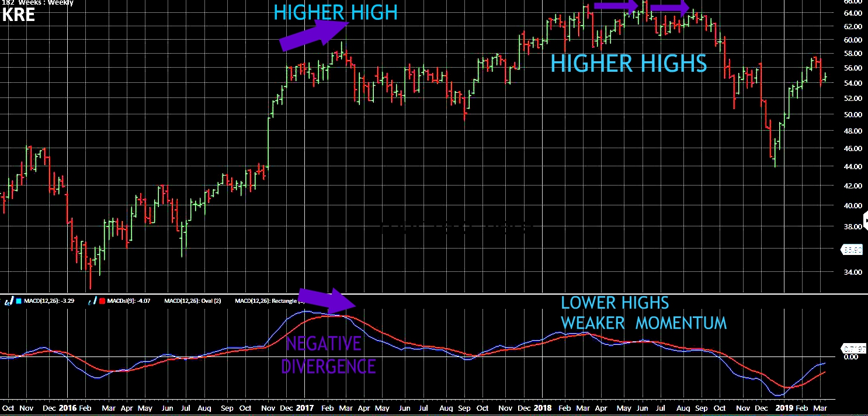868x416 pixels.
Task: Open the cyan MACD color swatch
Action: point(19,301)
